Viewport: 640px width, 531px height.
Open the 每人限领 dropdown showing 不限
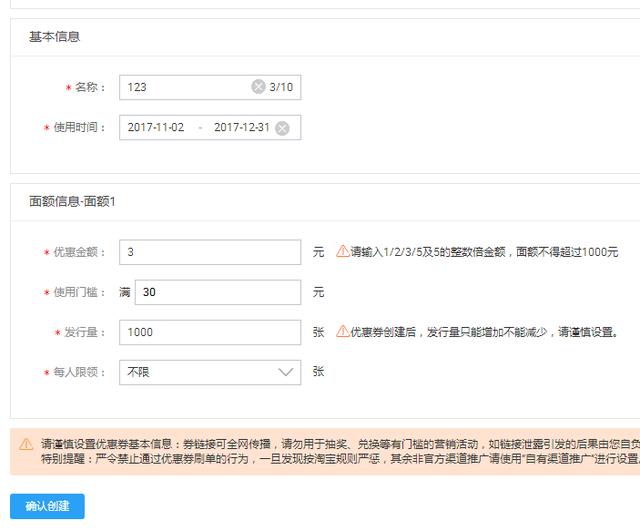click(210, 372)
